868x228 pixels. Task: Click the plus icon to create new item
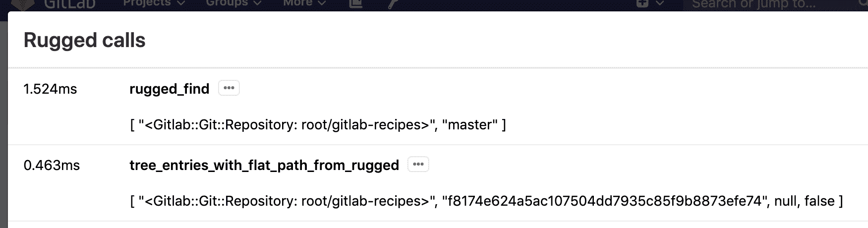click(642, 4)
